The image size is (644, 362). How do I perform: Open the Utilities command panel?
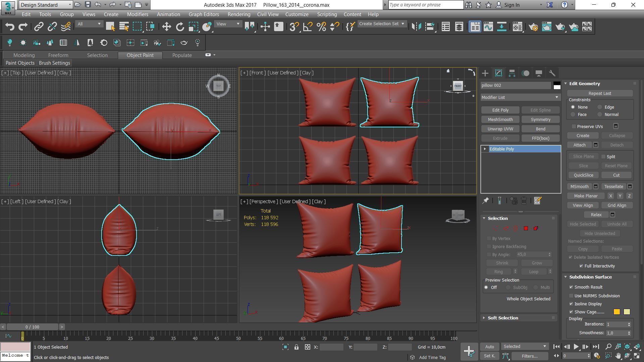552,73
